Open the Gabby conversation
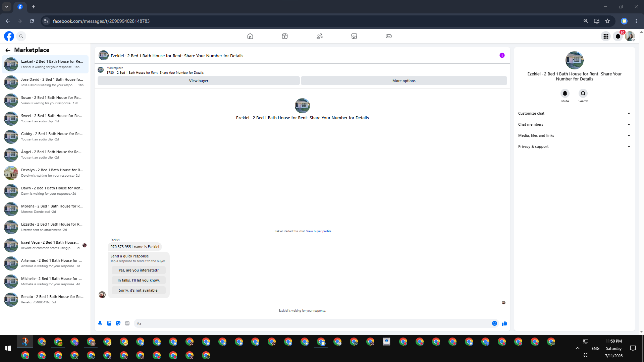644x362 pixels. [45, 136]
